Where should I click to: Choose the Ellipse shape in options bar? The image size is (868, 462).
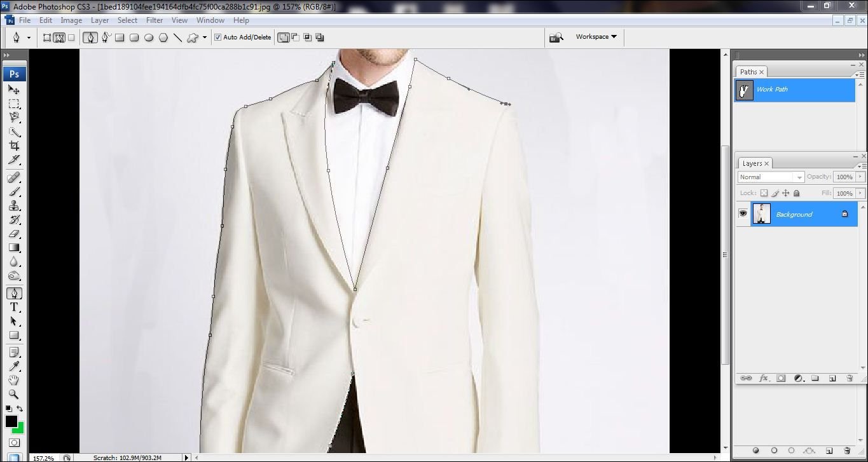148,37
